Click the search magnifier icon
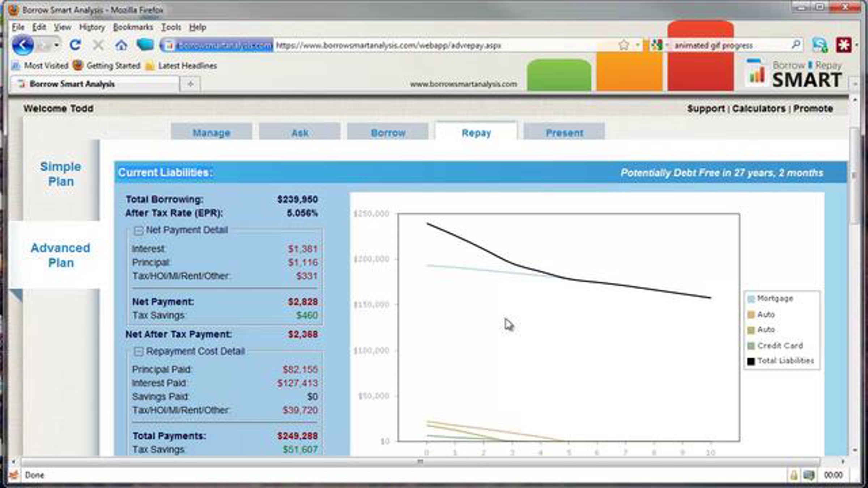This screenshot has height=488, width=868. coord(796,45)
